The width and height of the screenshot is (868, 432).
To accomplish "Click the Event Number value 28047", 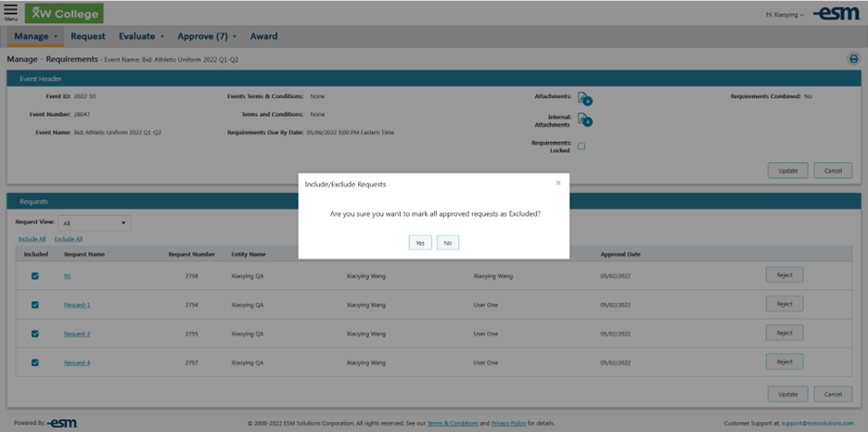I will click(82, 115).
